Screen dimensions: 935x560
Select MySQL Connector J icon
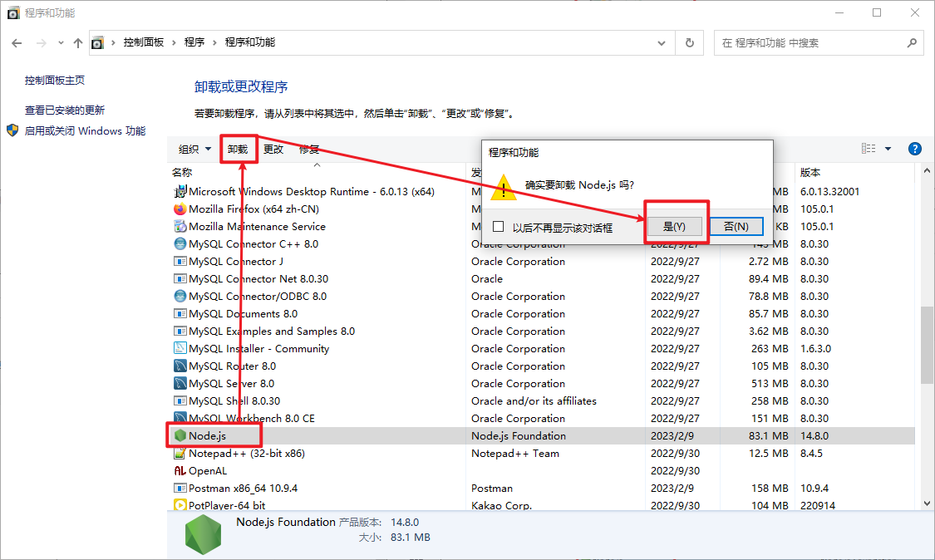(x=180, y=261)
